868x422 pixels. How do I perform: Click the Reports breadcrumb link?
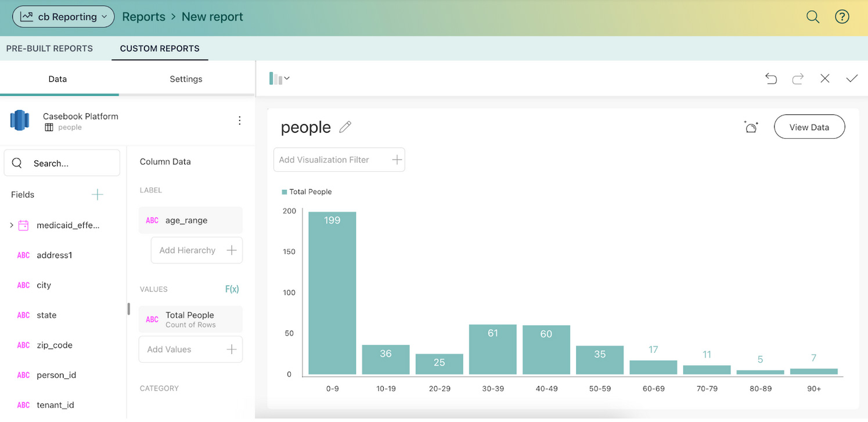(x=143, y=16)
